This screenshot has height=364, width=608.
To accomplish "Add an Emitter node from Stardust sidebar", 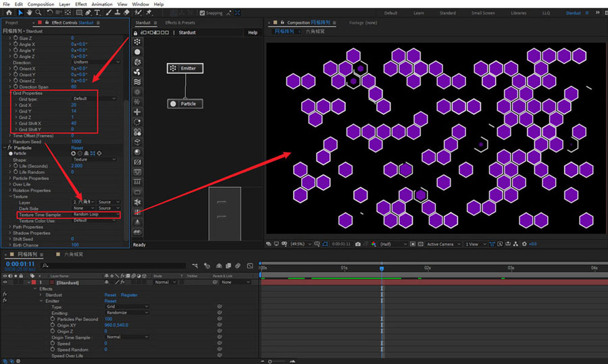I will coord(138,42).
